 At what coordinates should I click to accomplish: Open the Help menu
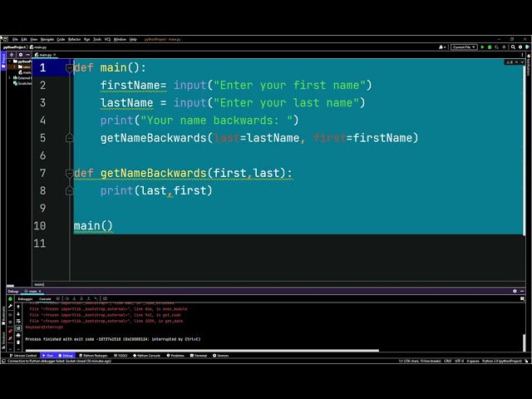click(x=133, y=39)
